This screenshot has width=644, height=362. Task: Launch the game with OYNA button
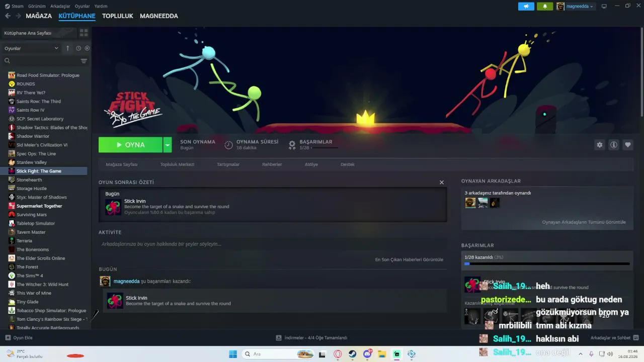130,145
